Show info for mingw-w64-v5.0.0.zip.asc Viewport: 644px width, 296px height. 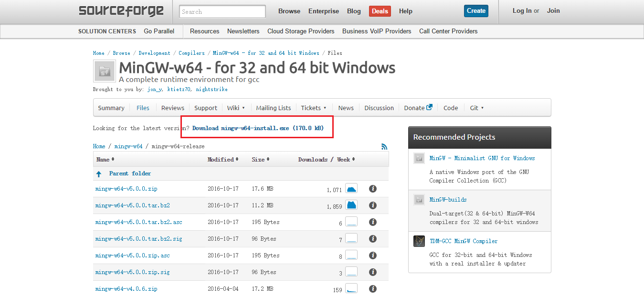pyautogui.click(x=373, y=255)
